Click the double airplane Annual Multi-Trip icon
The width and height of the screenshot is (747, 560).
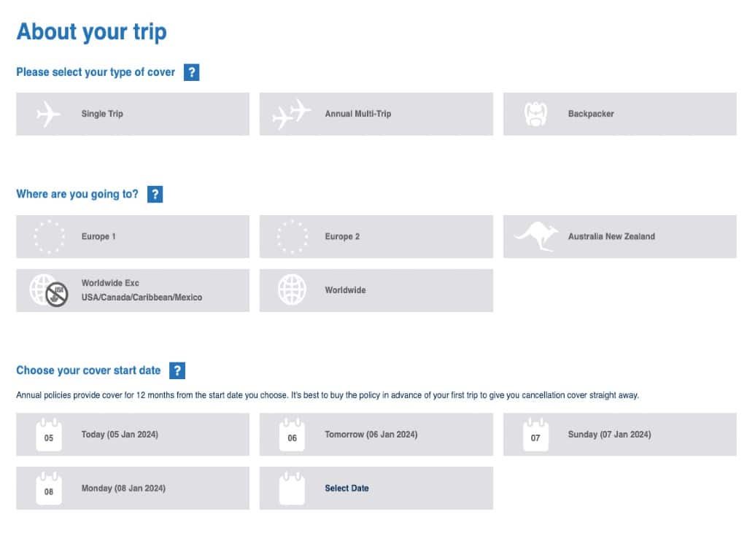click(x=292, y=114)
